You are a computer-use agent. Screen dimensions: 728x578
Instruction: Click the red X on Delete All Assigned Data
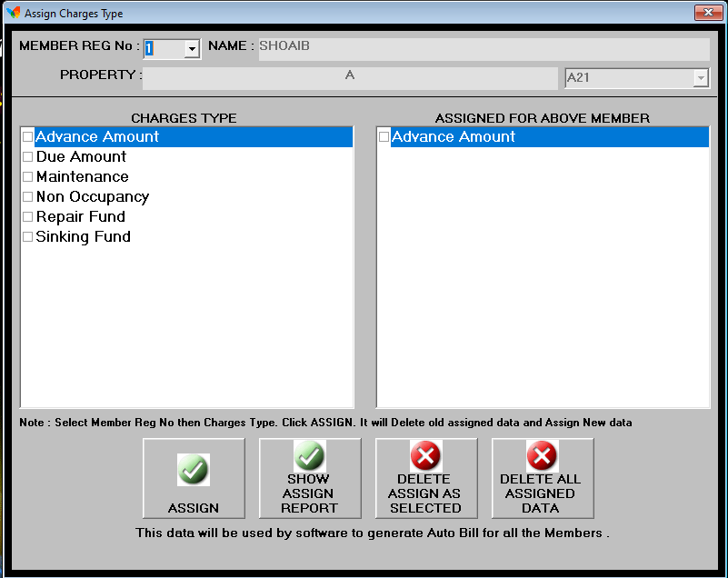tap(542, 456)
